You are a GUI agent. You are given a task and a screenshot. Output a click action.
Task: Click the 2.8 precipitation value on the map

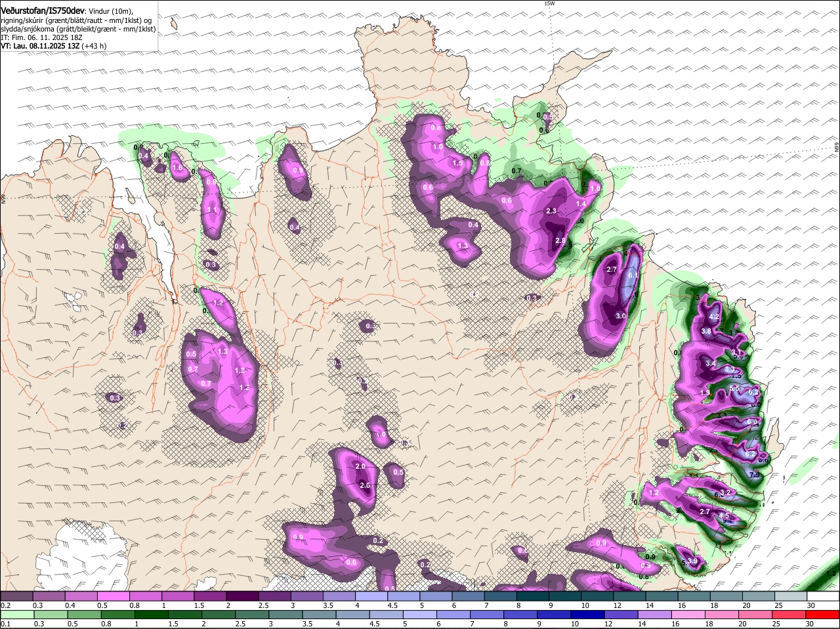560,241
